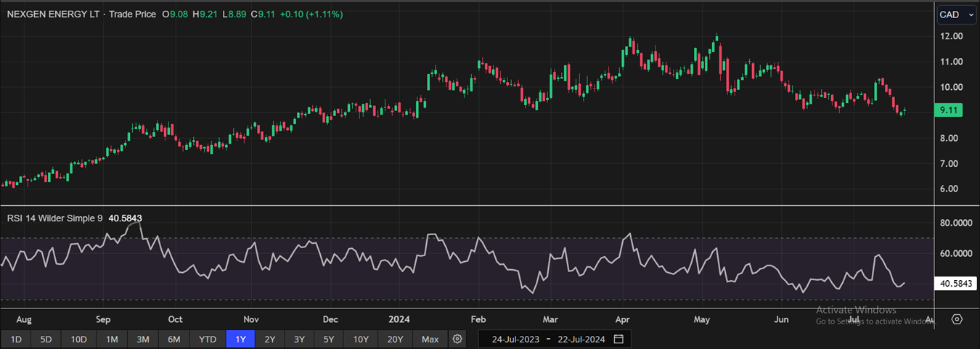Click the C9.11 close value
This screenshot has height=349, width=980.
click(x=263, y=14)
